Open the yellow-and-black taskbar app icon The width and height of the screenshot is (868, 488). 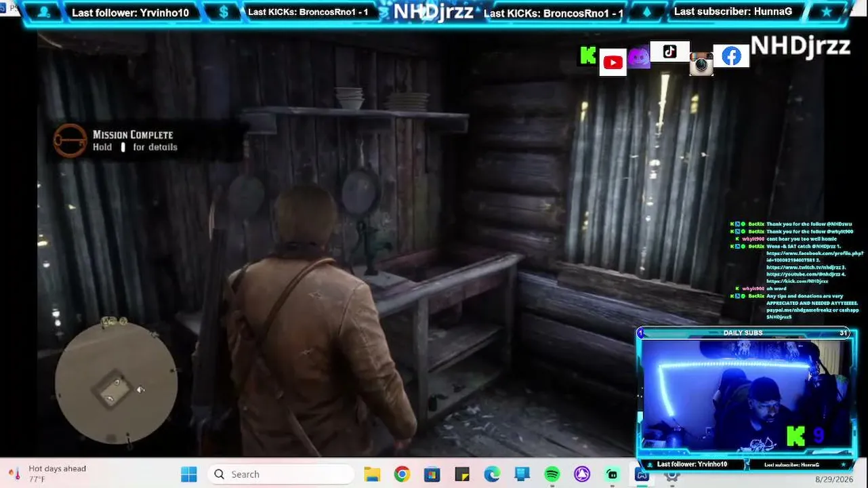click(x=462, y=474)
